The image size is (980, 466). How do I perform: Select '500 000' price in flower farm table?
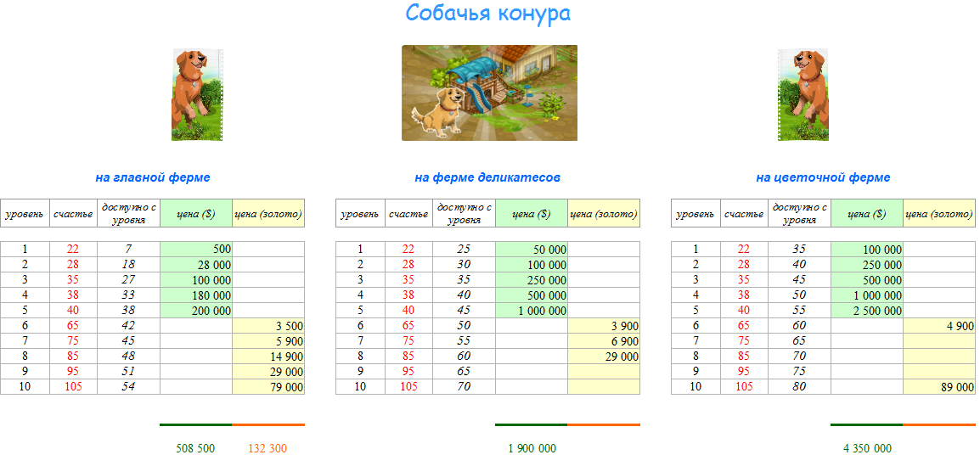pos(868,279)
